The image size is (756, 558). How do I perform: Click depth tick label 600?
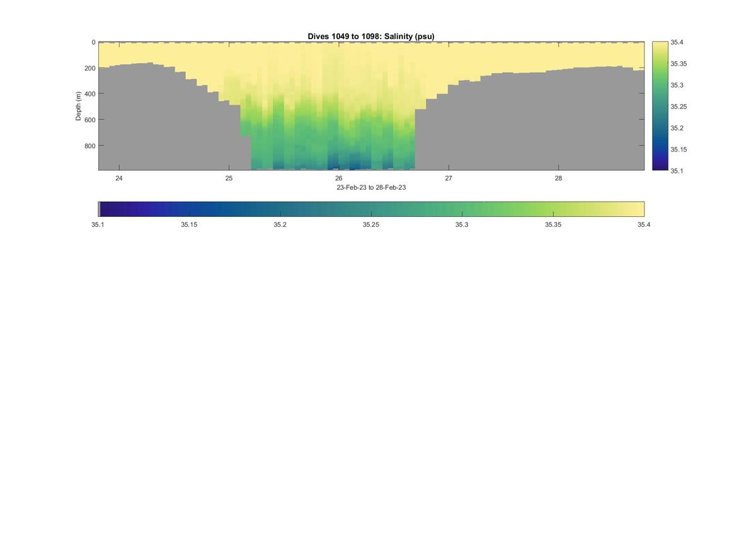(90, 120)
